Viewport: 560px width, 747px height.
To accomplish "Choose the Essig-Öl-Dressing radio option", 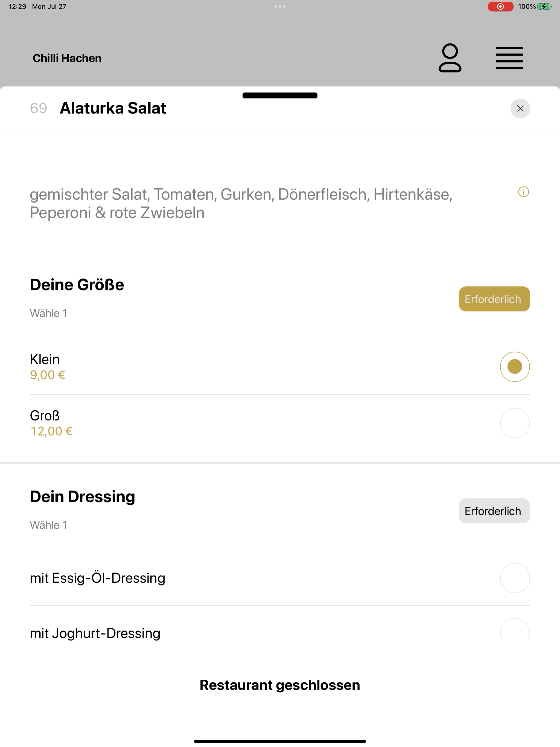I will pyautogui.click(x=515, y=578).
